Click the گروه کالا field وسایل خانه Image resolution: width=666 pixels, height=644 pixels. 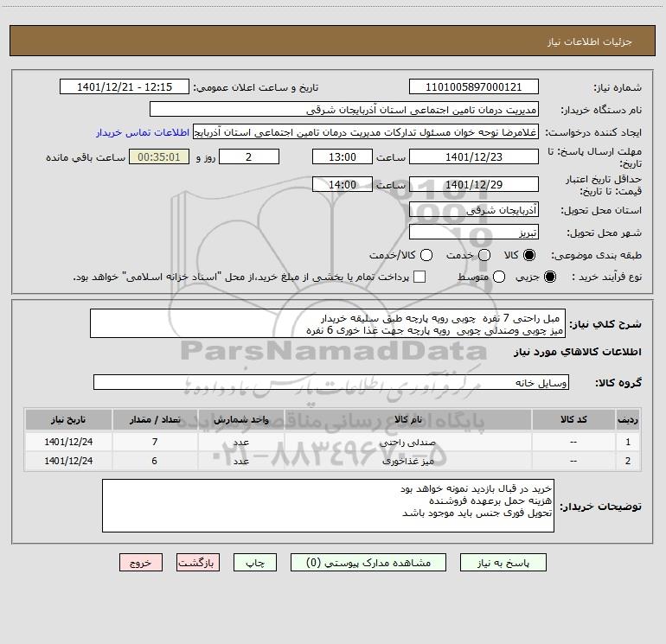(x=331, y=382)
